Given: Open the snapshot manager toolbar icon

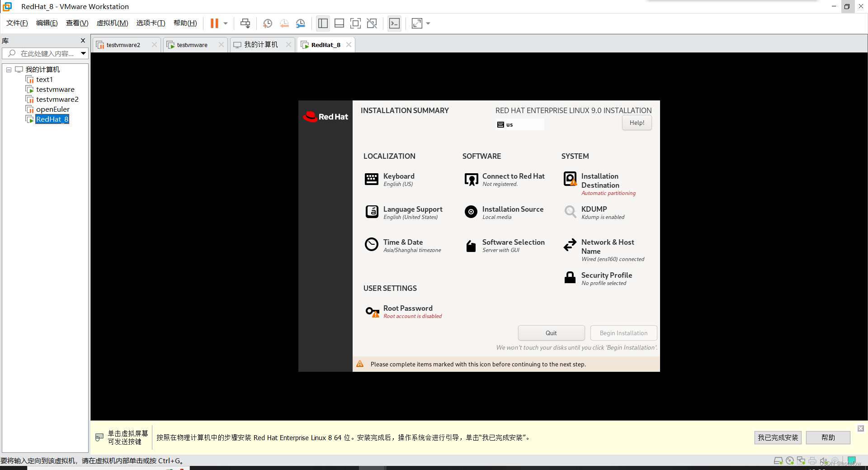Looking at the screenshot, I should (301, 23).
